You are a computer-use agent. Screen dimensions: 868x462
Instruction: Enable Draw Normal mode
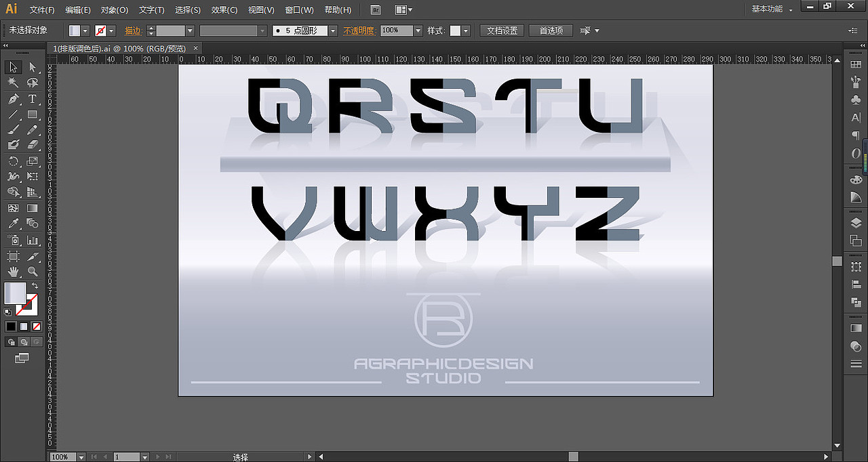(x=11, y=342)
